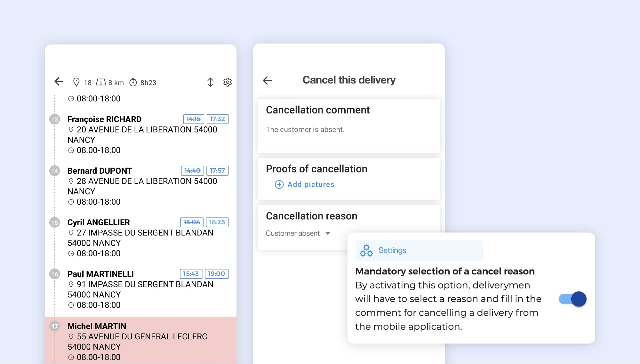Click Add pictures link
Screen dimensions: 640x364
(x=310, y=185)
